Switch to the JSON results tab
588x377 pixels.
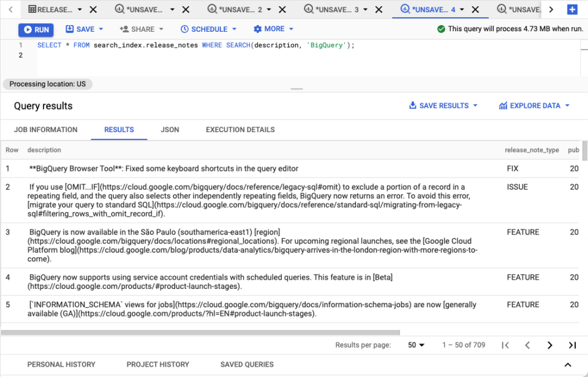coord(170,130)
